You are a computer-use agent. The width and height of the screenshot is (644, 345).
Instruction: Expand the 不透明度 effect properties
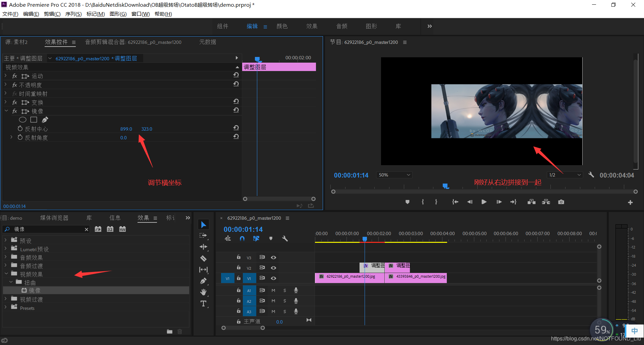pos(6,85)
